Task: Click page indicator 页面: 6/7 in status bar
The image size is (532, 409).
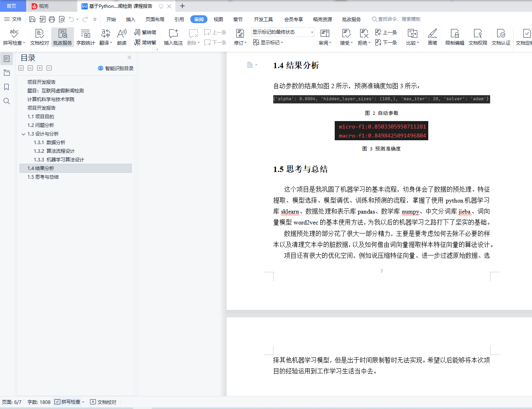Action: 12,402
